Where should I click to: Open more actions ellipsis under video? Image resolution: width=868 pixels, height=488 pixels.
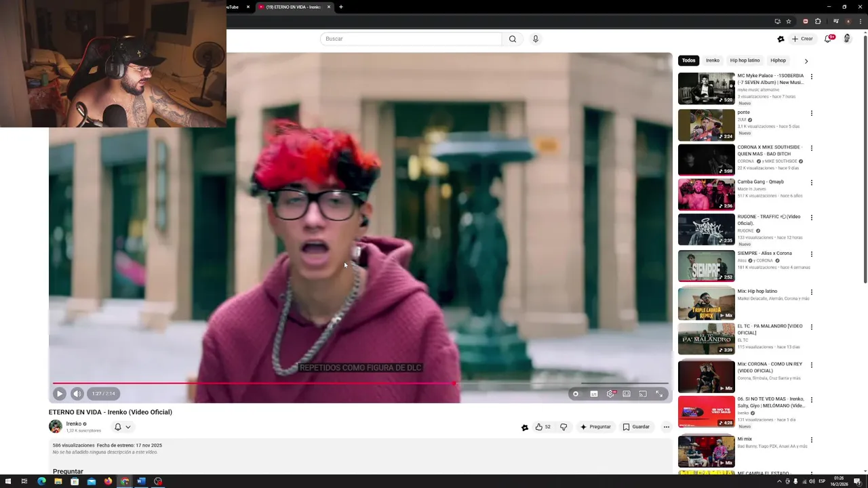667,427
